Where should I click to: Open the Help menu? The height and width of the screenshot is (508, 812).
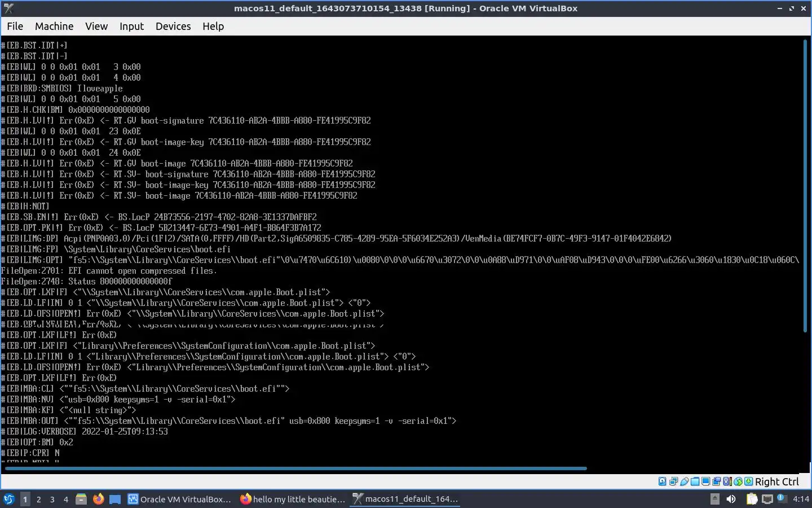tap(213, 26)
